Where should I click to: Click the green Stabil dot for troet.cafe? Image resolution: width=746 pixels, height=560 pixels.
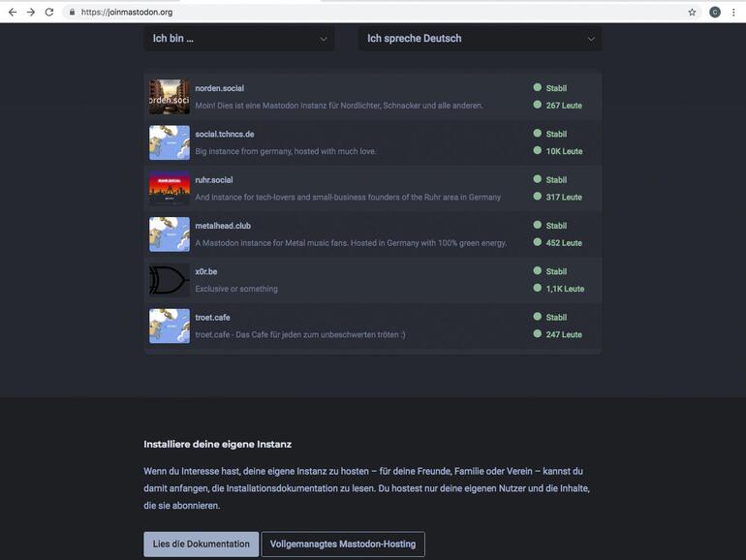point(537,317)
